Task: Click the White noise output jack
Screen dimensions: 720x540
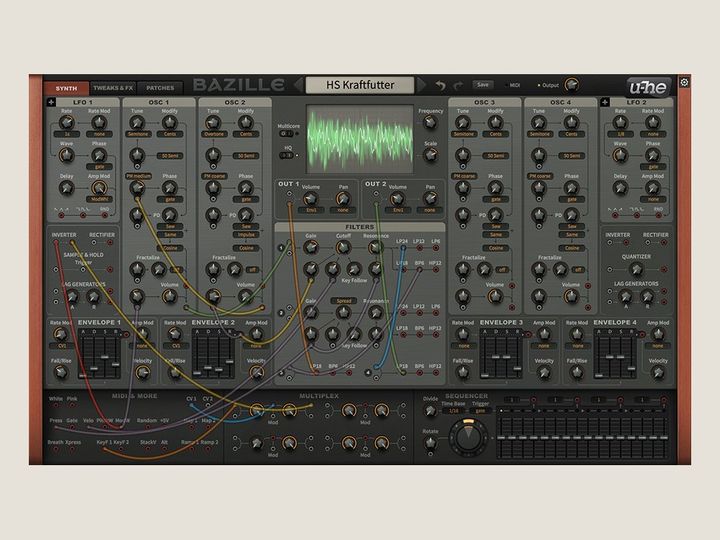Action: tap(56, 405)
